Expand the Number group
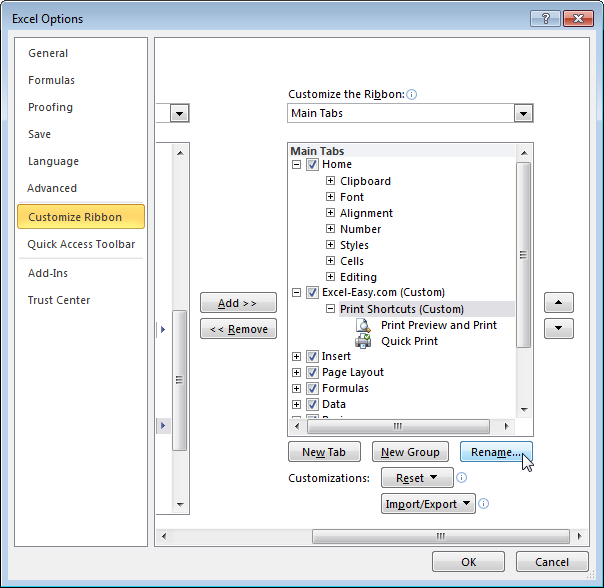The image size is (604, 588). click(x=330, y=229)
